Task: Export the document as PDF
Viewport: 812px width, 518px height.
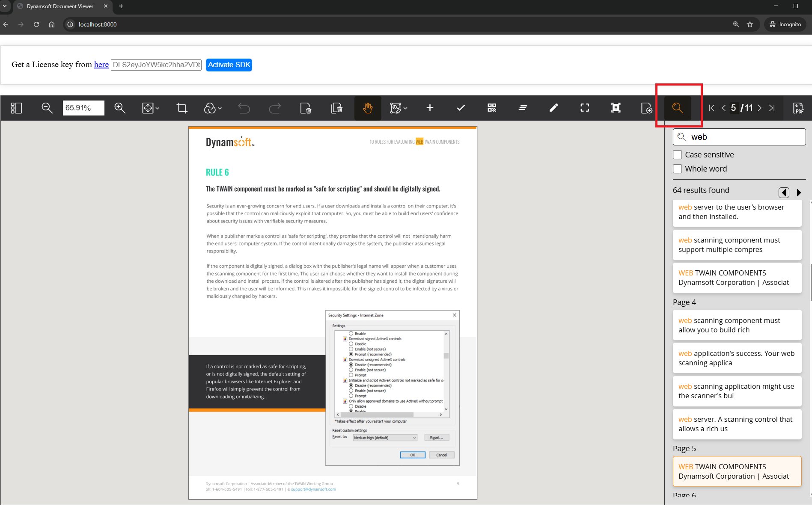Action: point(797,108)
